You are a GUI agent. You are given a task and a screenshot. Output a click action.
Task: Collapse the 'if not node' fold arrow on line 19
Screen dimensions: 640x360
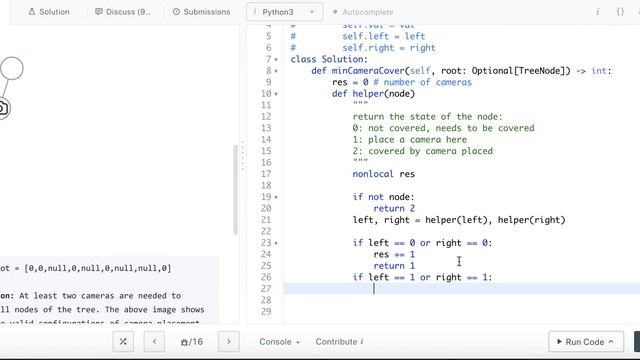[x=276, y=197]
